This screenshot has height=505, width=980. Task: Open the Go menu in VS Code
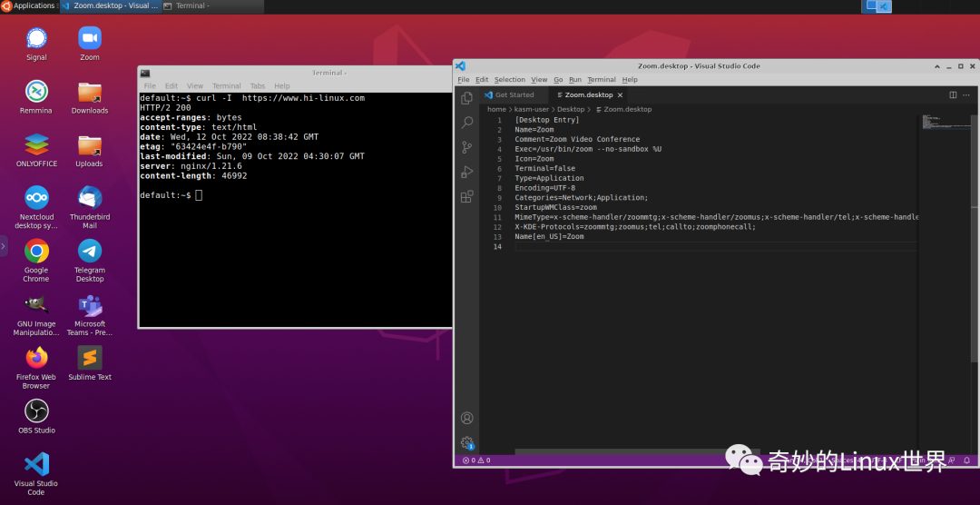point(558,79)
